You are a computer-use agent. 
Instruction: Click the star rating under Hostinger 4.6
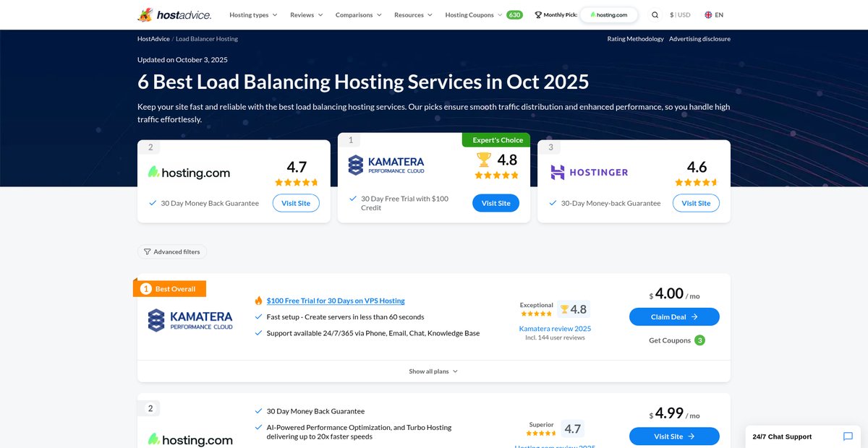click(x=697, y=183)
